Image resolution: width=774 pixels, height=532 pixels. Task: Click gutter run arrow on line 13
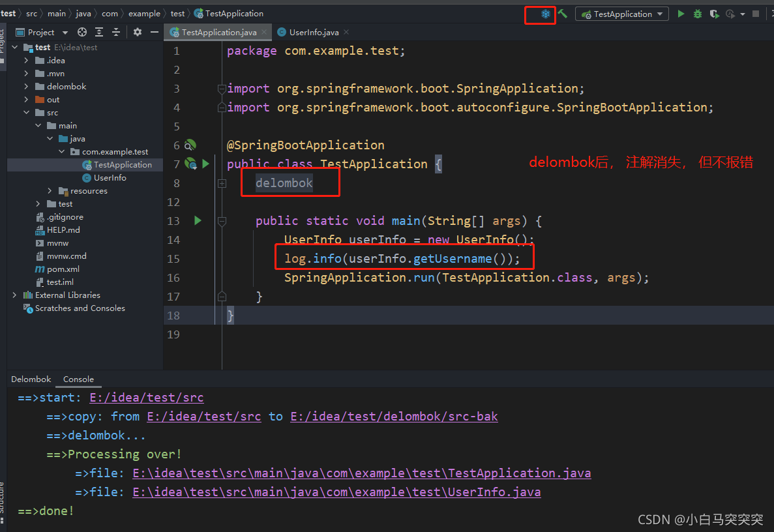coord(198,220)
